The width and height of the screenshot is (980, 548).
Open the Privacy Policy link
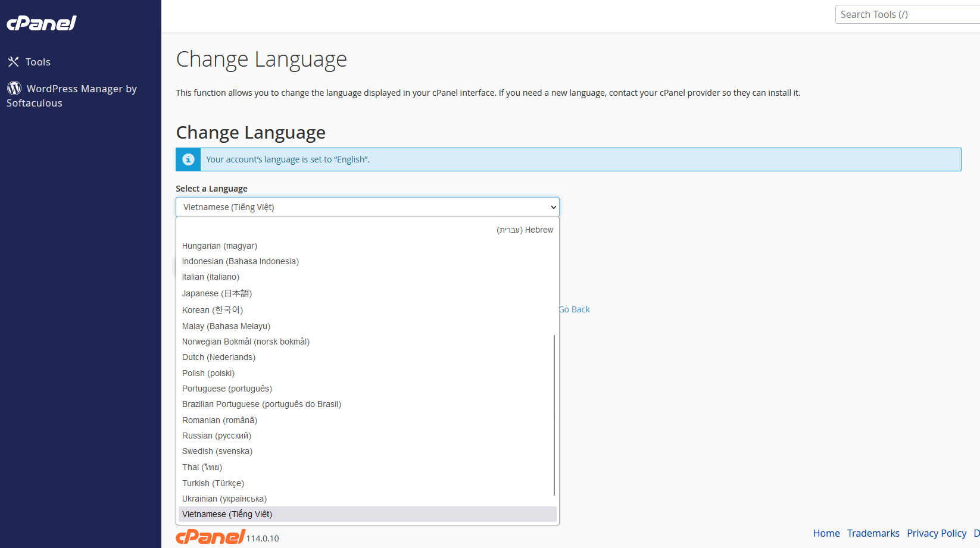(937, 533)
